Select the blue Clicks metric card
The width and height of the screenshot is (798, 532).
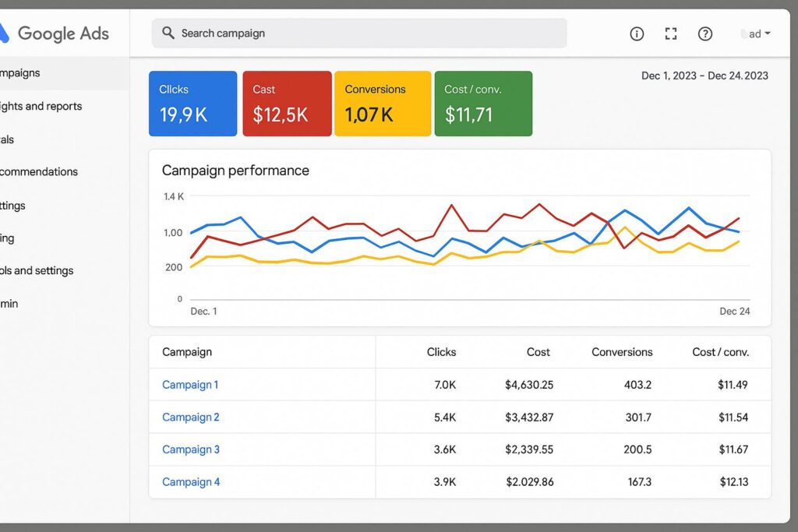click(192, 104)
